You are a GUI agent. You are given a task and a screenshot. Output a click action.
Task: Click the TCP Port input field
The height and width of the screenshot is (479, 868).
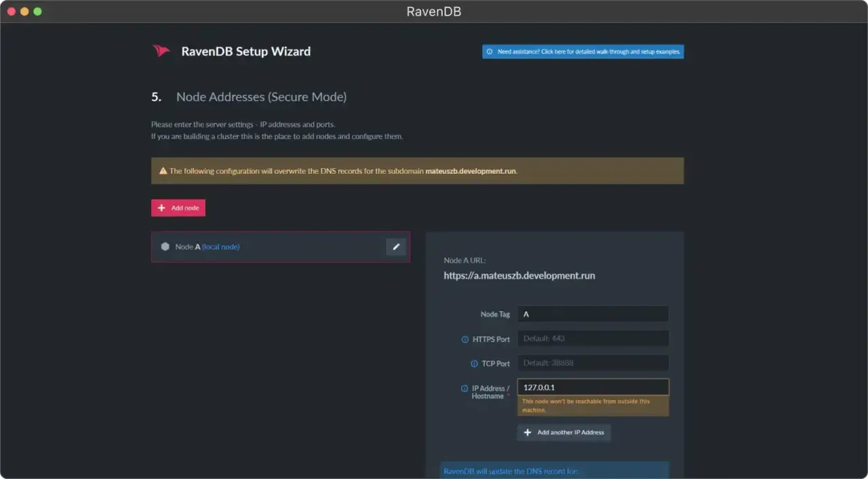point(593,363)
